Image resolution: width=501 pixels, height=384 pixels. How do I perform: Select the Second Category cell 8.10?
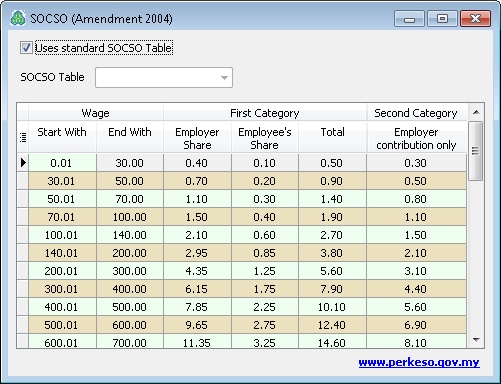pyautogui.click(x=416, y=341)
